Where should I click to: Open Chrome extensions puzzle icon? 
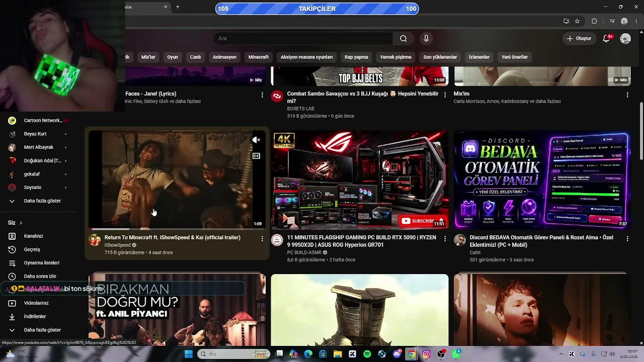point(594,21)
